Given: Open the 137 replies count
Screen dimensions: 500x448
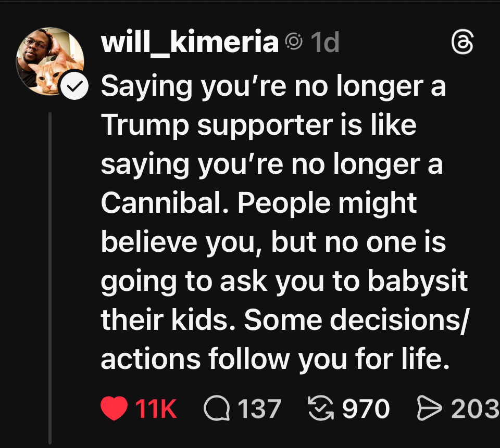Looking at the screenshot, I should point(260,408).
